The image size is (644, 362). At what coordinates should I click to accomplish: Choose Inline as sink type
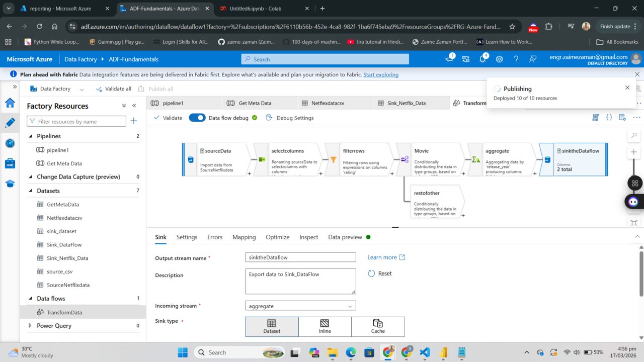coord(325,326)
